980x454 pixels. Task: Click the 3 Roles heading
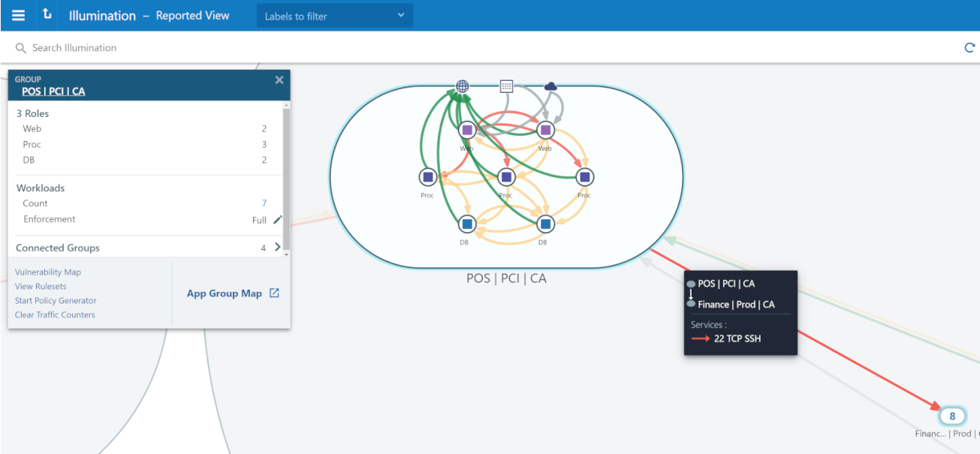[x=33, y=114]
